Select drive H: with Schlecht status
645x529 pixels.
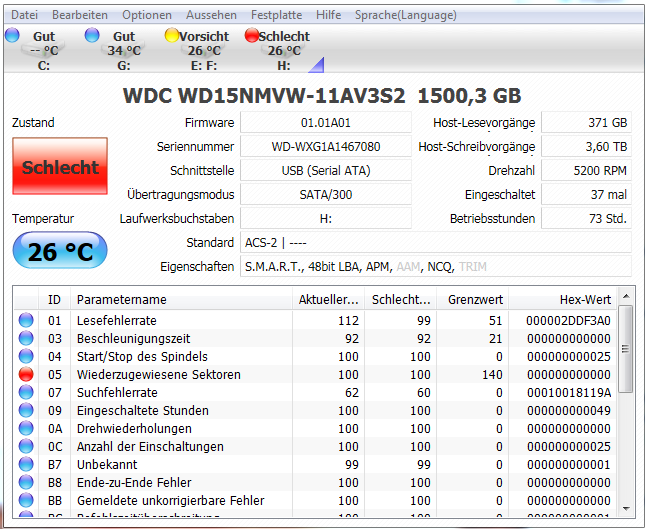tap(284, 50)
